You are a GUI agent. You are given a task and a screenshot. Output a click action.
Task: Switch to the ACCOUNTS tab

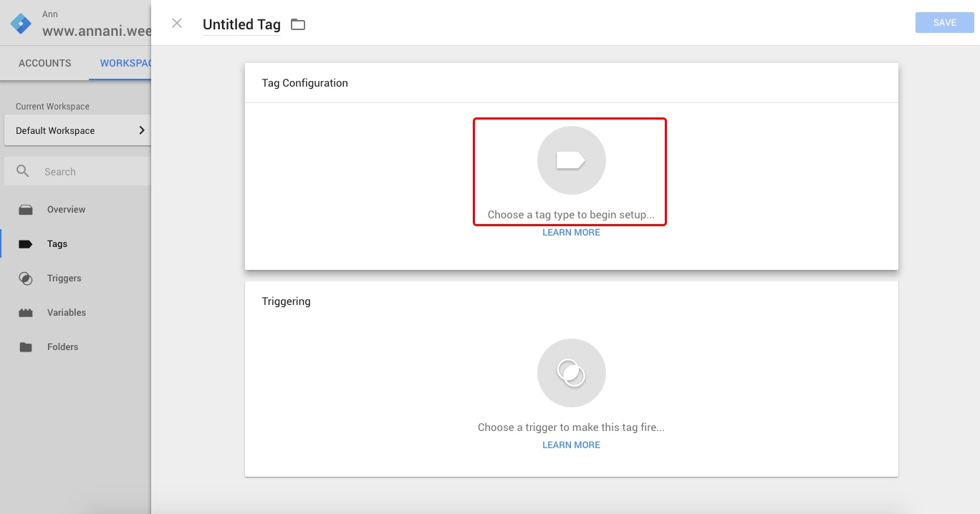[45, 63]
